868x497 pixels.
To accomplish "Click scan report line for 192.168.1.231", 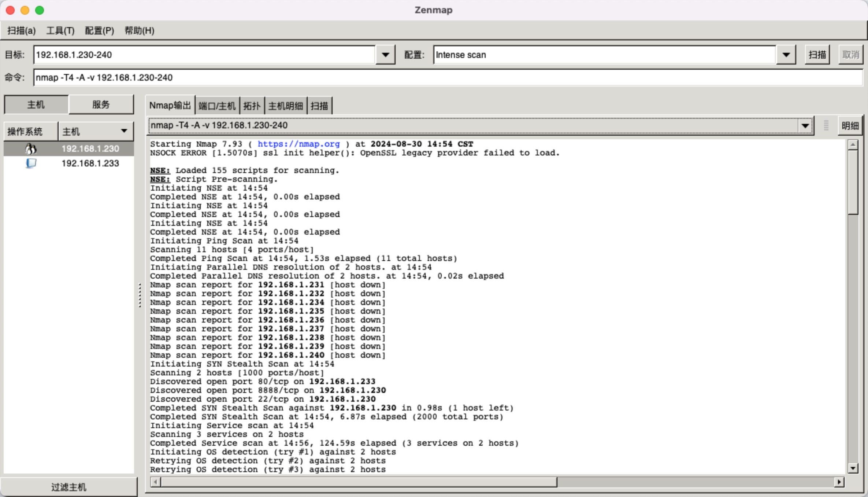I will pyautogui.click(x=268, y=285).
